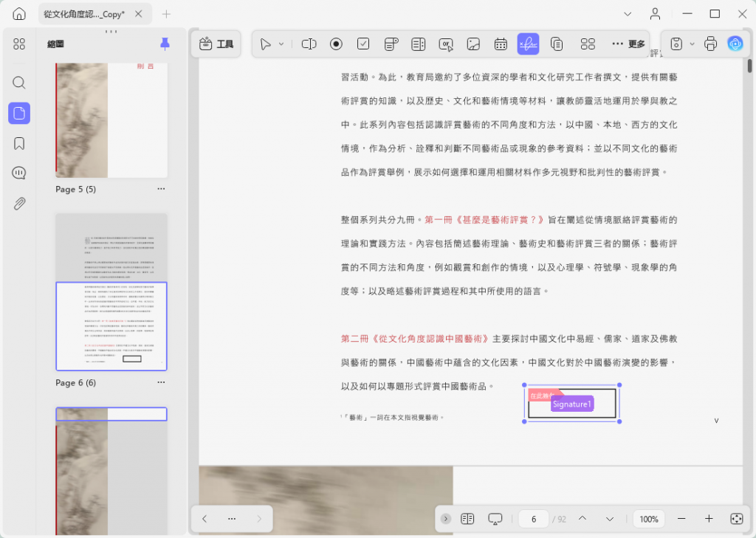Open the attachments panel
The height and width of the screenshot is (538, 756).
pyautogui.click(x=19, y=204)
